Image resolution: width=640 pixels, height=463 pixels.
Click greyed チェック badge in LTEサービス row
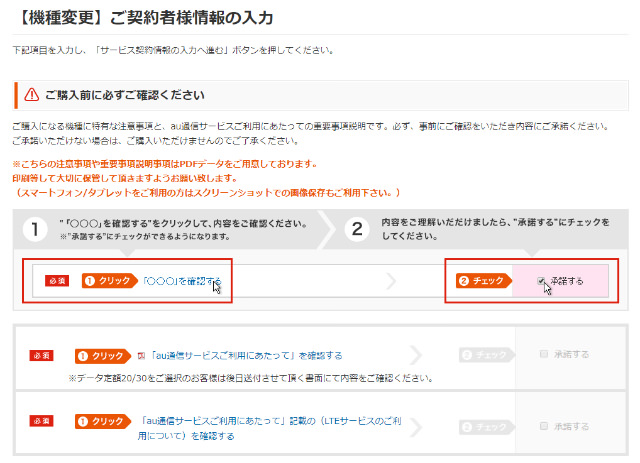487,427
